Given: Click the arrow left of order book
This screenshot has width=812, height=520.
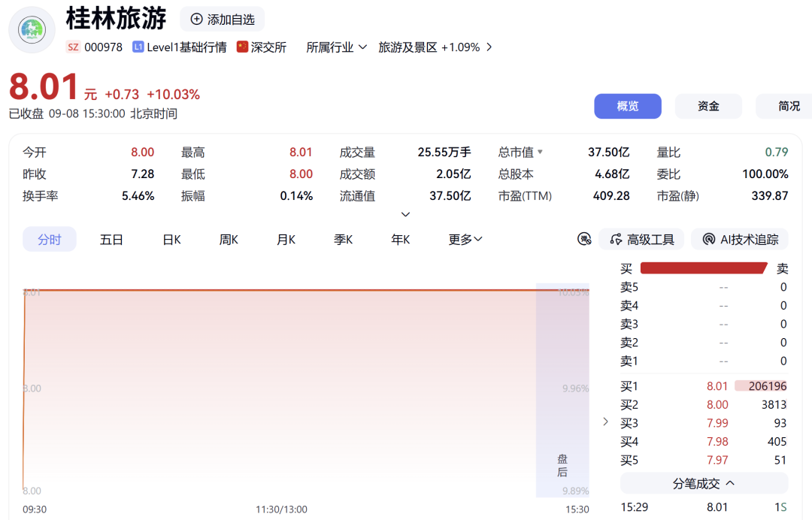Looking at the screenshot, I should tap(605, 422).
